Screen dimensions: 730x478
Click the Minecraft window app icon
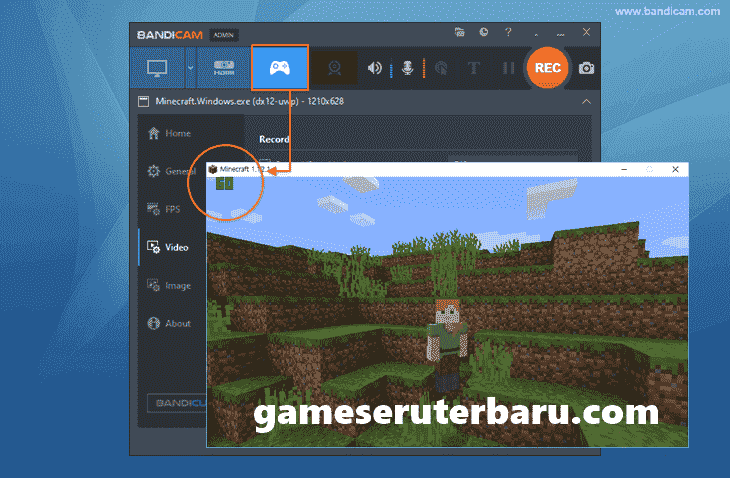tap(213, 169)
